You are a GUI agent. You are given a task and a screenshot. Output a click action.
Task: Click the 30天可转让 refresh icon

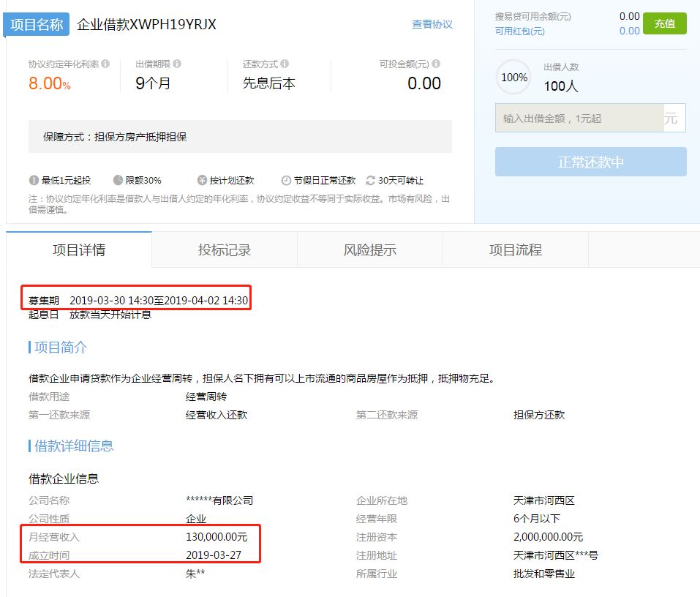pyautogui.click(x=371, y=181)
